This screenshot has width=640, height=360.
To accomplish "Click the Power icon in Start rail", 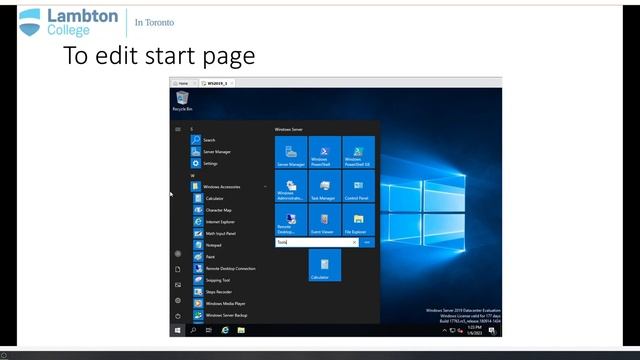I will [x=178, y=316].
